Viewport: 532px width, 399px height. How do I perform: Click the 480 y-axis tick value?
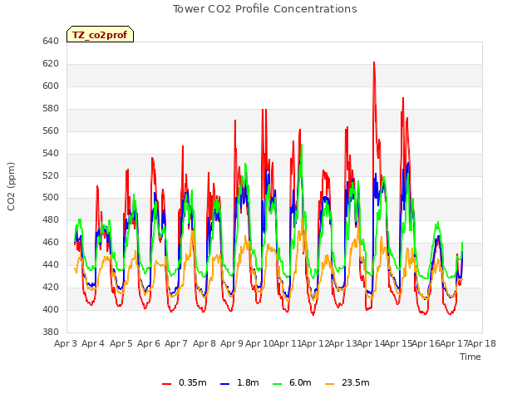coord(51,219)
